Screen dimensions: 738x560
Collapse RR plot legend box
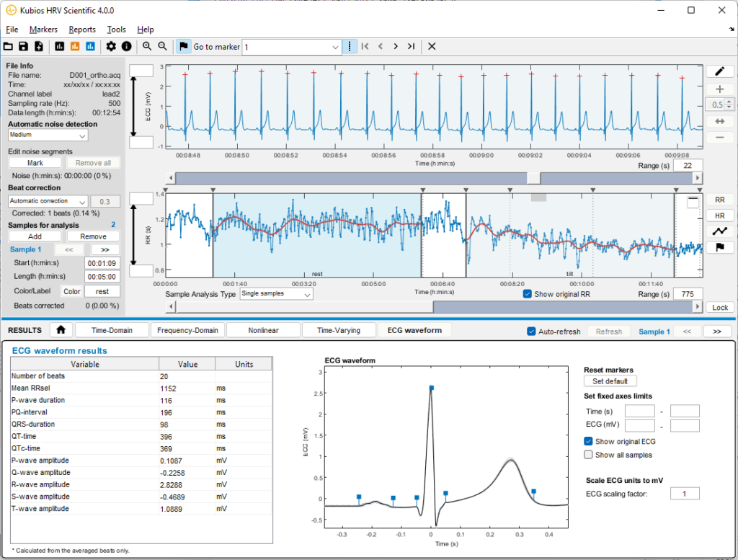[x=693, y=201]
